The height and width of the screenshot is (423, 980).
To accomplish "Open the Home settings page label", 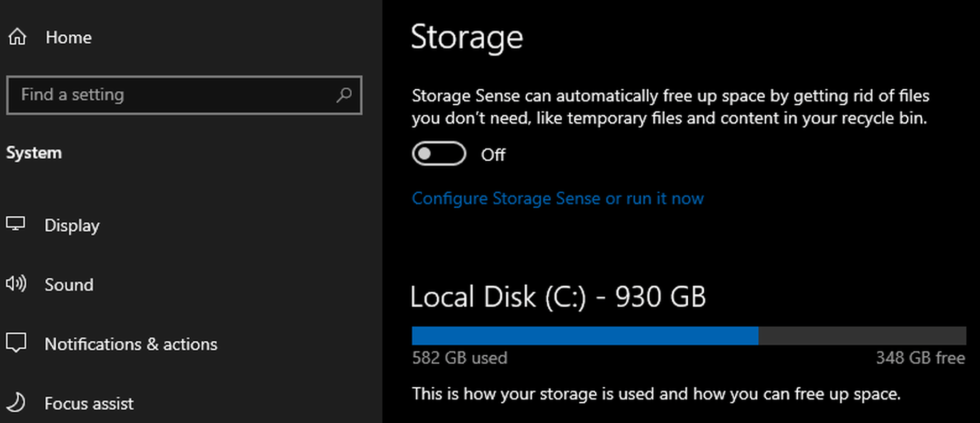I will tap(68, 37).
